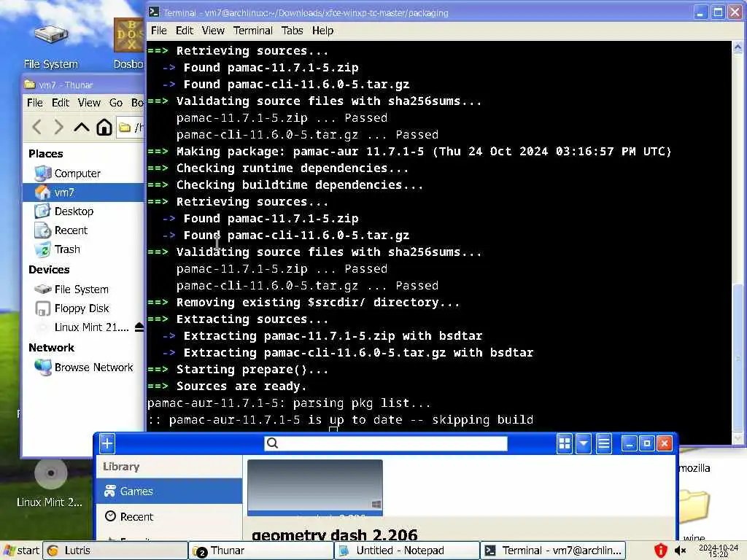Select File System under Devices in Thunar
This screenshot has height=560, width=747.
(83, 289)
